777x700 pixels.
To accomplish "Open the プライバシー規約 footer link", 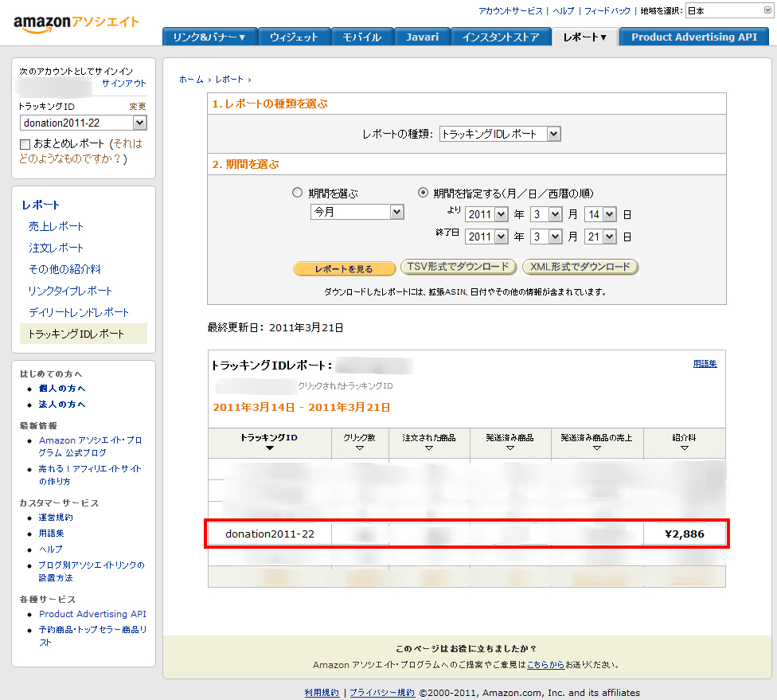I will pyautogui.click(x=382, y=693).
